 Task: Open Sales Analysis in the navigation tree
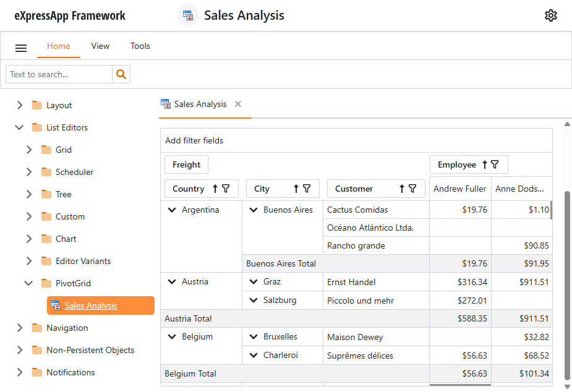coord(101,305)
